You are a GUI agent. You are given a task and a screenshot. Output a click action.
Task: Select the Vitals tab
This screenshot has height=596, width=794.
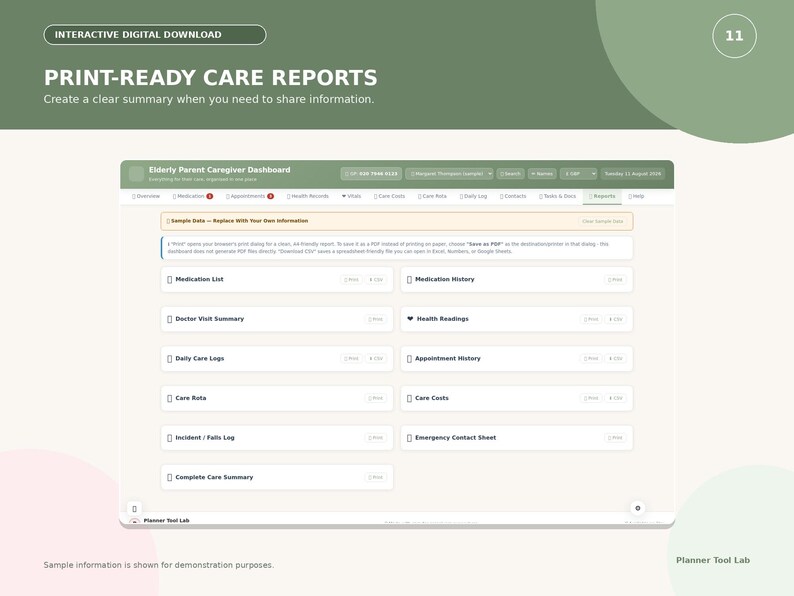[351, 196]
